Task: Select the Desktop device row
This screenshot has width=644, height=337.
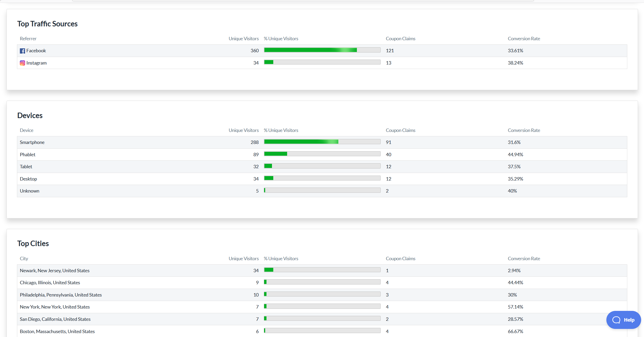Action: point(28,179)
